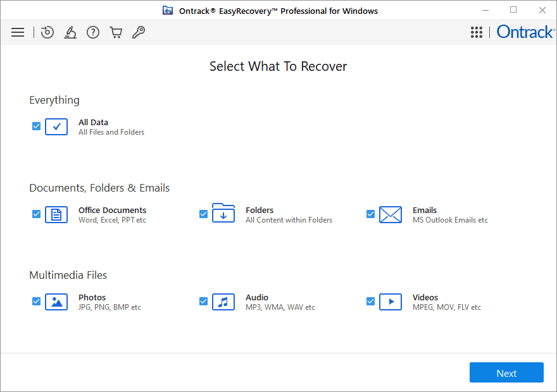
Task: Disable the Photos checkbox
Action: click(x=37, y=302)
